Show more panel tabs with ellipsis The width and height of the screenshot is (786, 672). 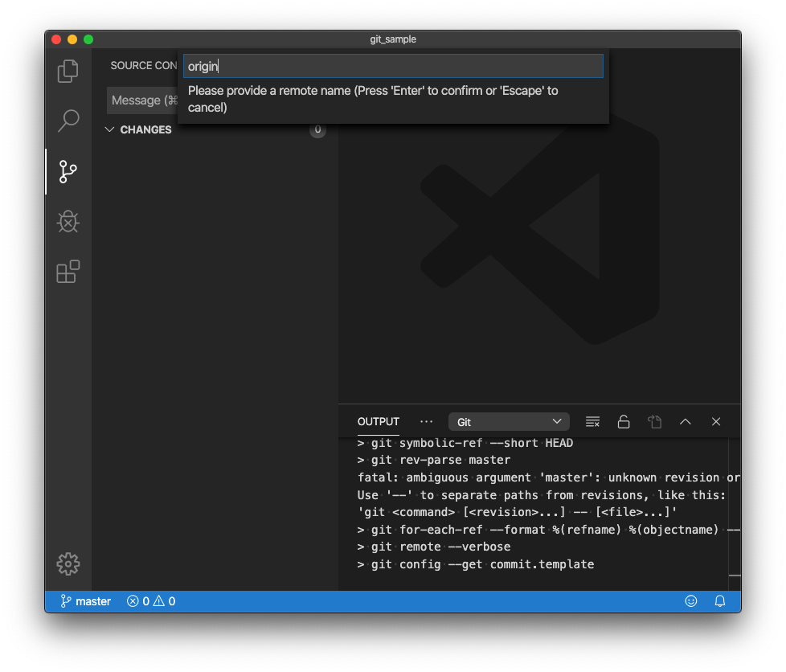tap(426, 422)
